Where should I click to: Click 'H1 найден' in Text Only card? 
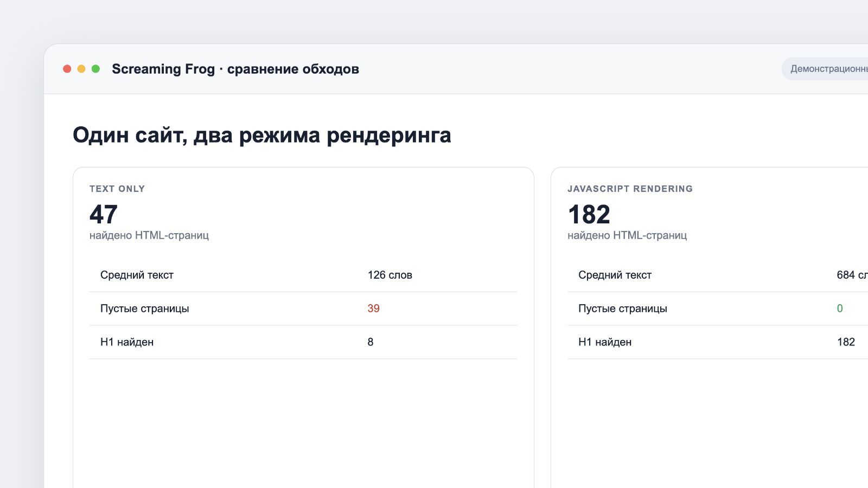click(127, 342)
